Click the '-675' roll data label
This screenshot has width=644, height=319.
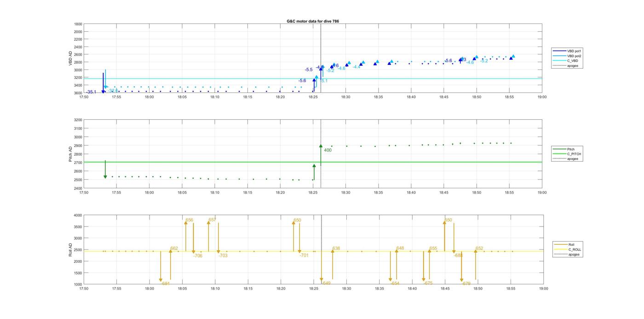point(428,284)
